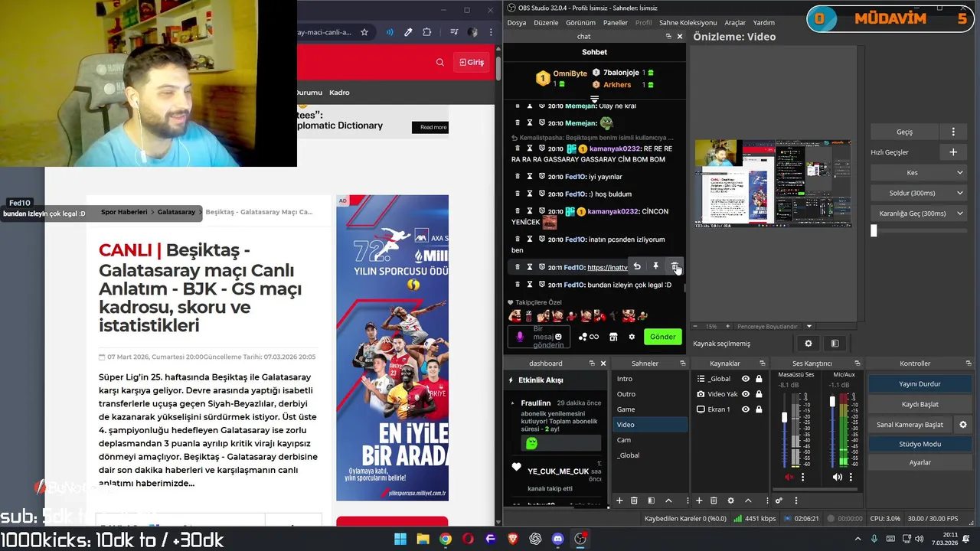Open source properties gear in Kaynaklar toolbar
This screenshot has width=980, height=551.
730,500
